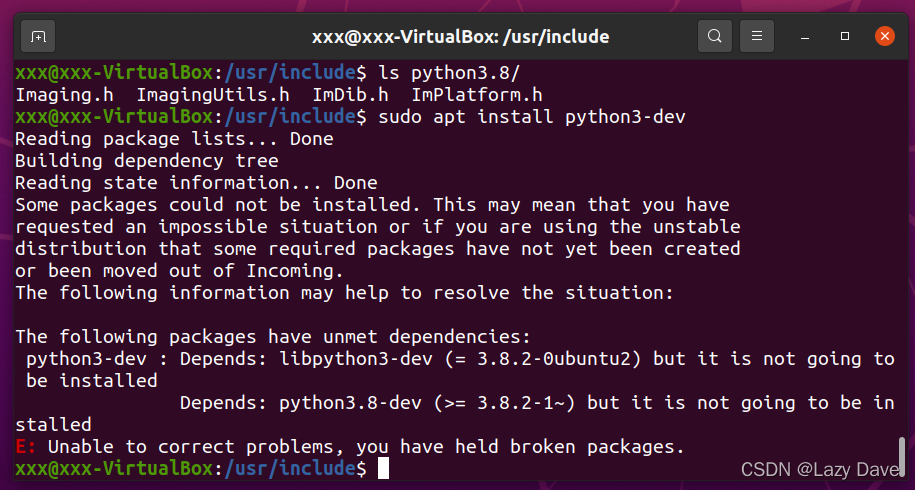Click the ImPlatform.h file name

click(x=477, y=95)
